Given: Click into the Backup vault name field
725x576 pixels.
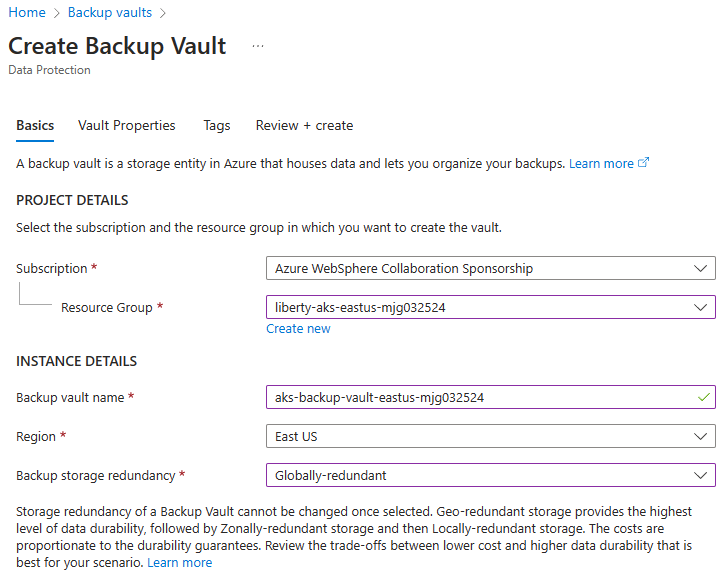Looking at the screenshot, I should pyautogui.click(x=491, y=397).
